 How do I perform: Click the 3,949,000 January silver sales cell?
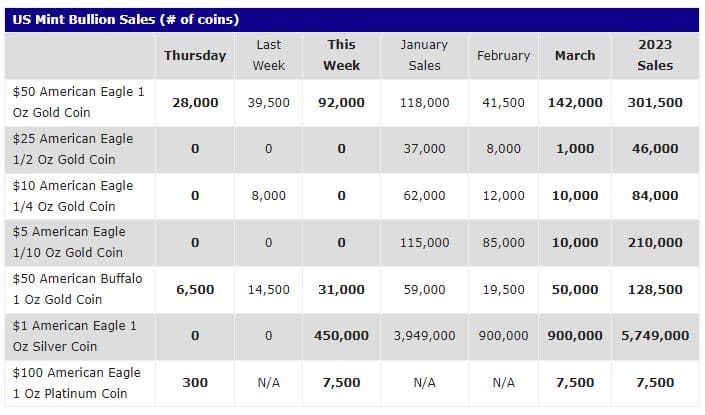pyautogui.click(x=424, y=336)
